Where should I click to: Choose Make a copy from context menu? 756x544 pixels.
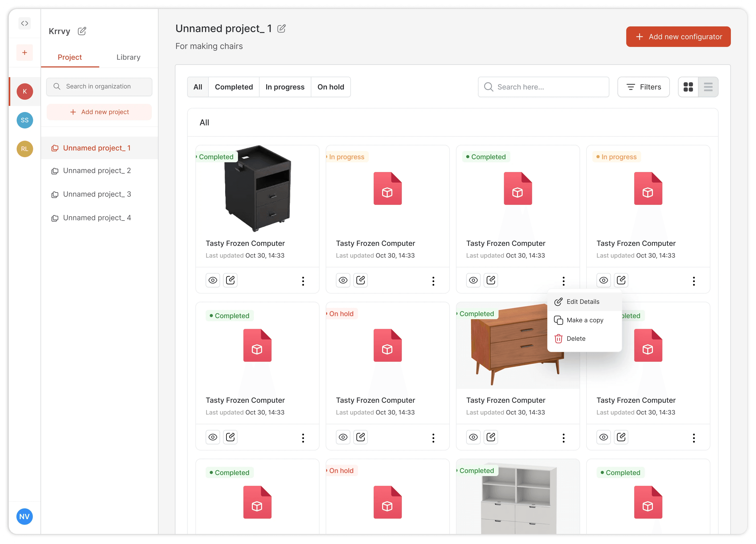(584, 320)
